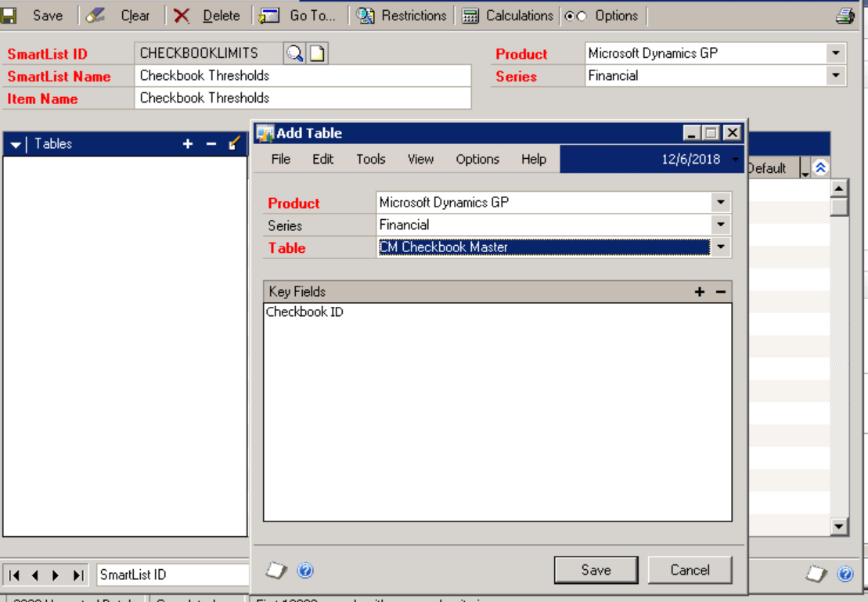The height and width of the screenshot is (602, 868).
Task: Click the SmartList ID lookup magnifier icon
Action: [x=294, y=53]
